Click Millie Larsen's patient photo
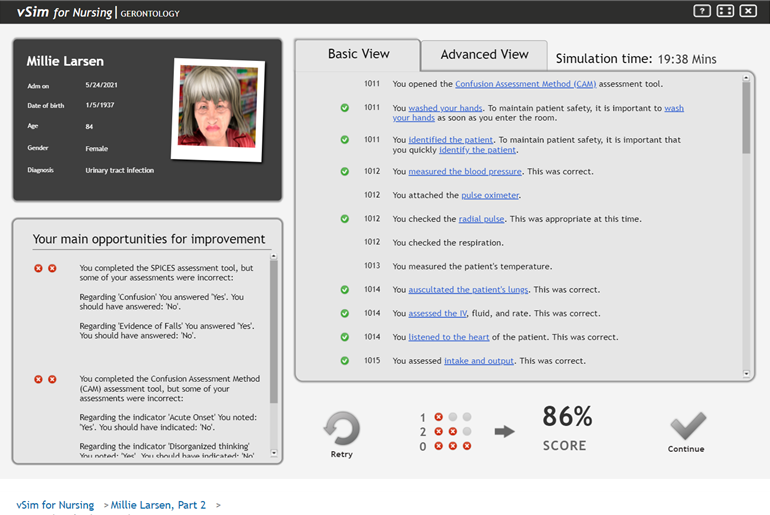This screenshot has height=515, width=770. point(218,110)
